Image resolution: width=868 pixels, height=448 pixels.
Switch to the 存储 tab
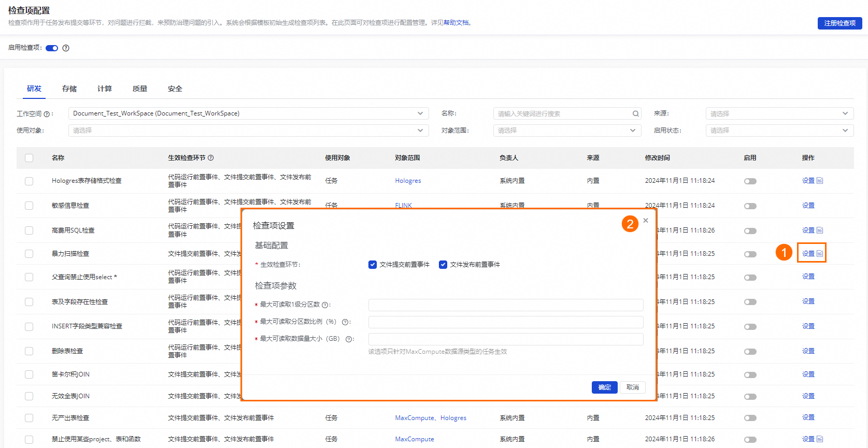point(69,89)
